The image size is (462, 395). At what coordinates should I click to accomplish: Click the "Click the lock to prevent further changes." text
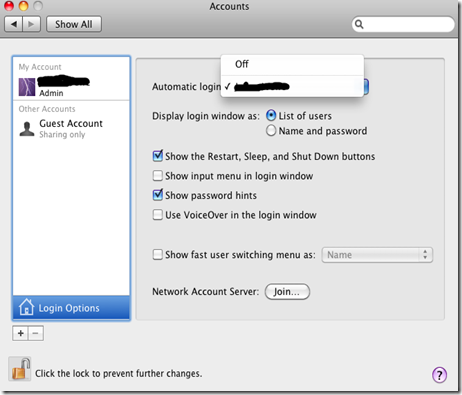[119, 373]
